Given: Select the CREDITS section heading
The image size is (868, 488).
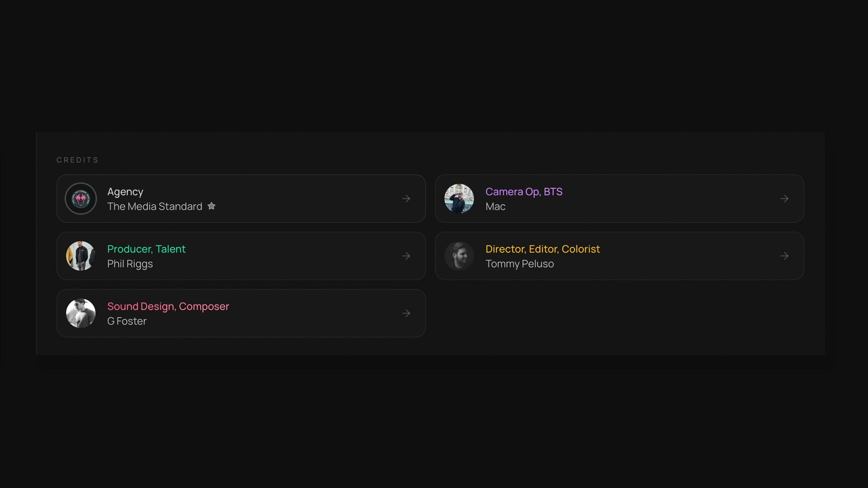Looking at the screenshot, I should (x=77, y=160).
